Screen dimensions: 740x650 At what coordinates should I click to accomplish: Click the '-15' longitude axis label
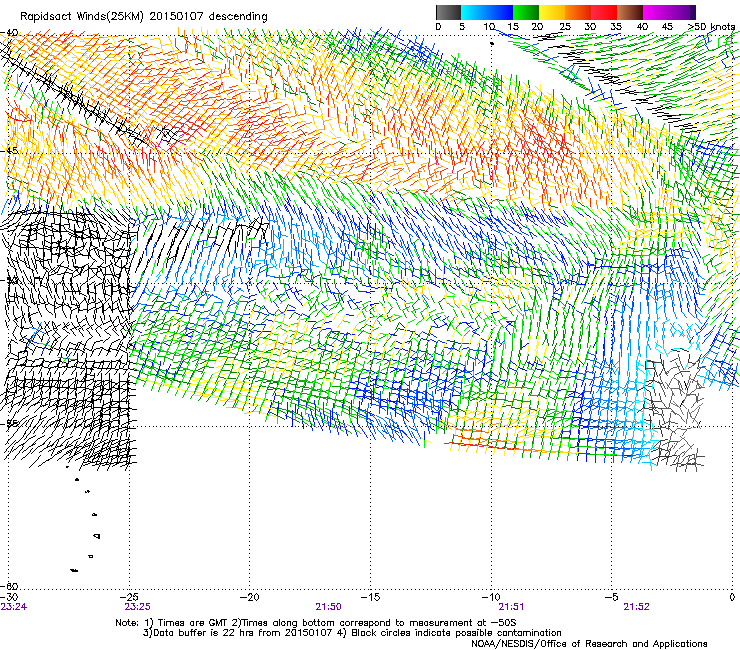point(370,597)
